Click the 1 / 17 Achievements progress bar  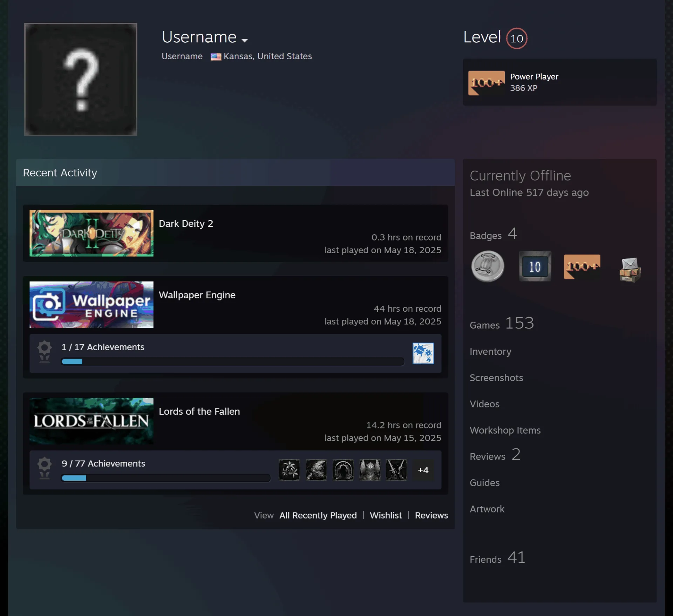(x=233, y=361)
